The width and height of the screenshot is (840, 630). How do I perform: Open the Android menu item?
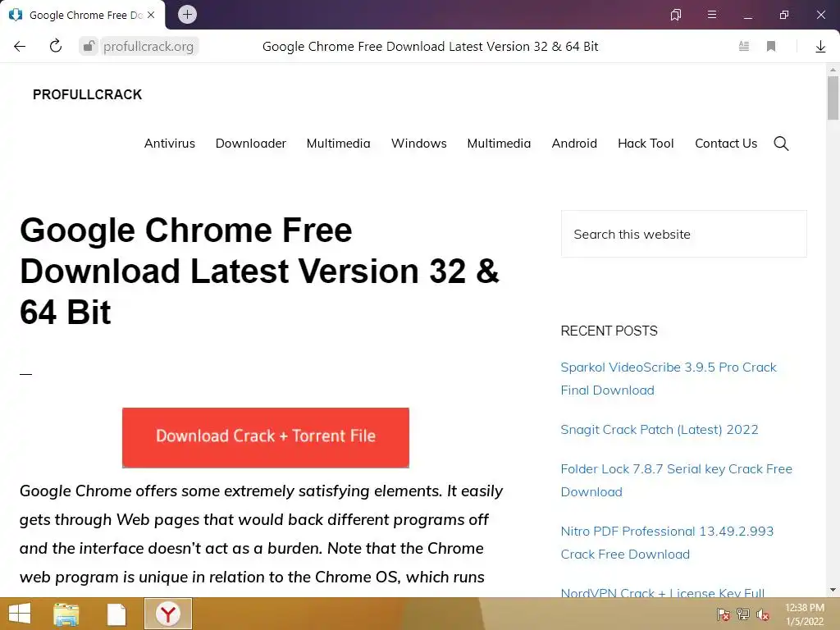574,144
